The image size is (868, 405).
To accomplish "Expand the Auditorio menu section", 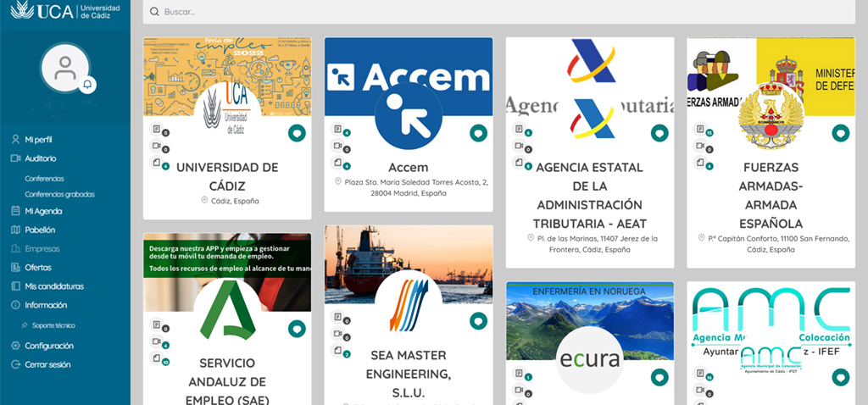I will point(41,158).
